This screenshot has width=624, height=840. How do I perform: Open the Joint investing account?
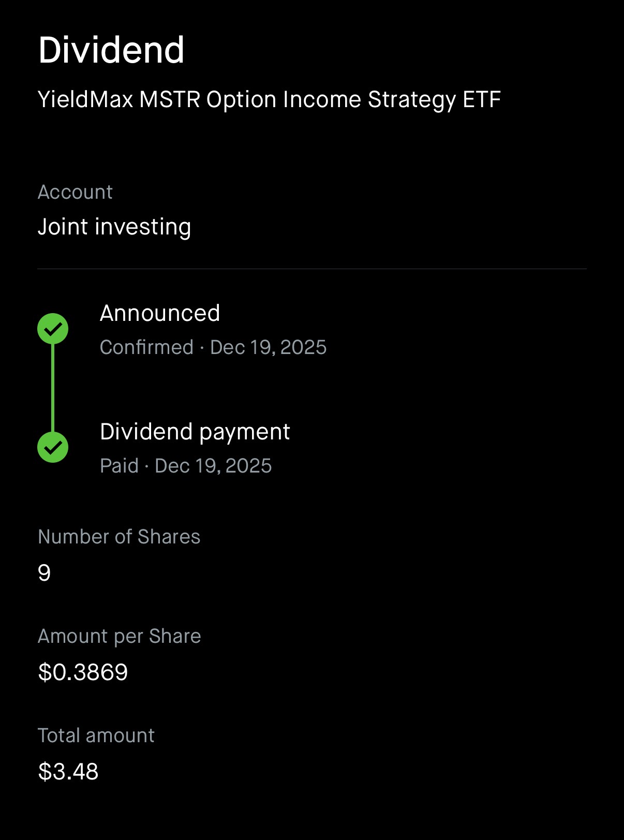coord(114,227)
